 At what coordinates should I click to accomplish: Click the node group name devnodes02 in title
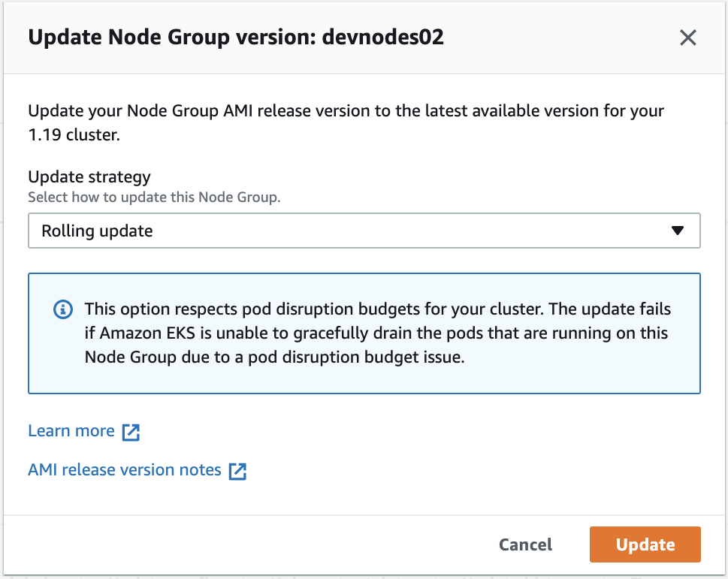(382, 38)
